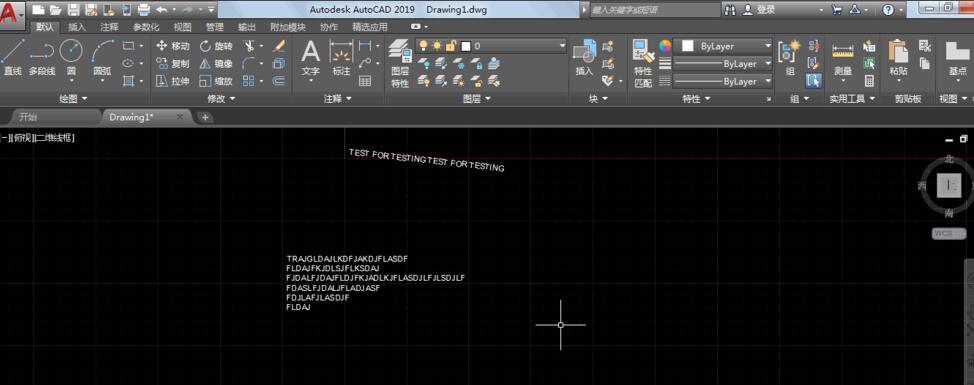This screenshot has height=385, width=974.
Task: Toggle group selection icon in group panel
Action: point(813,81)
